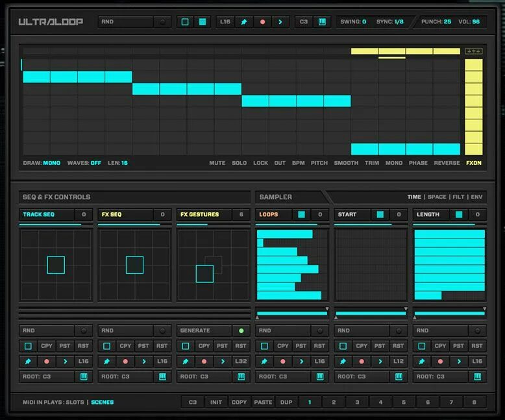Click the LOOPS range slider bar
Screen dimensions: 505x420
292,313
